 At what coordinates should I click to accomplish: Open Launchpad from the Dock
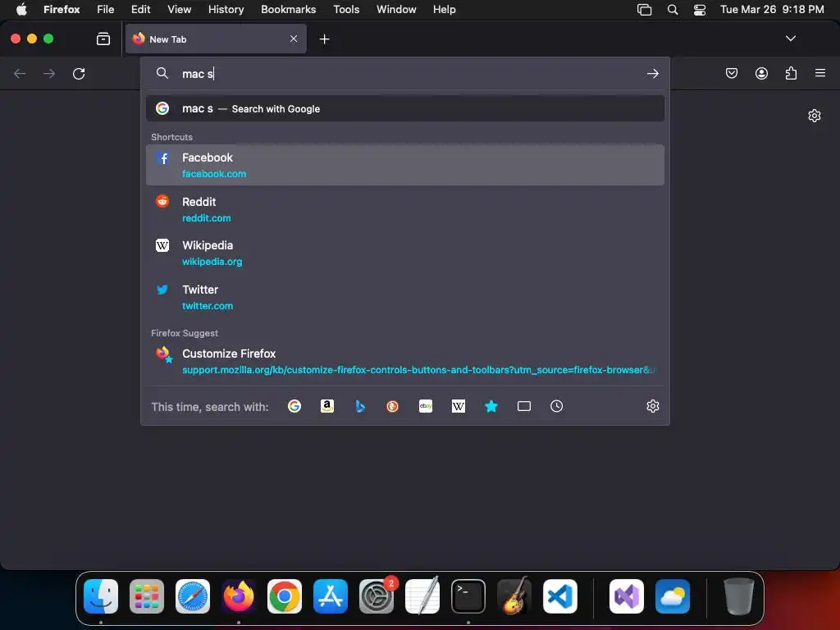(x=147, y=596)
